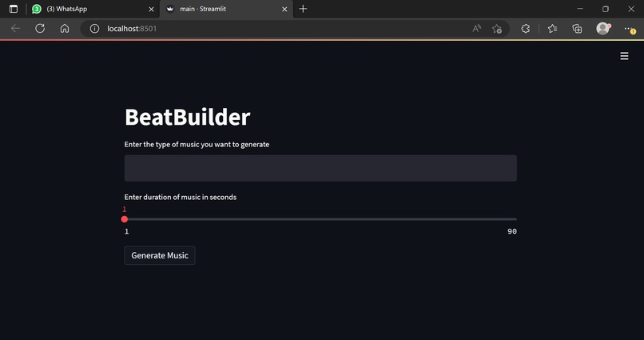The width and height of the screenshot is (644, 340).
Task: Open the Favorites list icon
Action: 552,28
